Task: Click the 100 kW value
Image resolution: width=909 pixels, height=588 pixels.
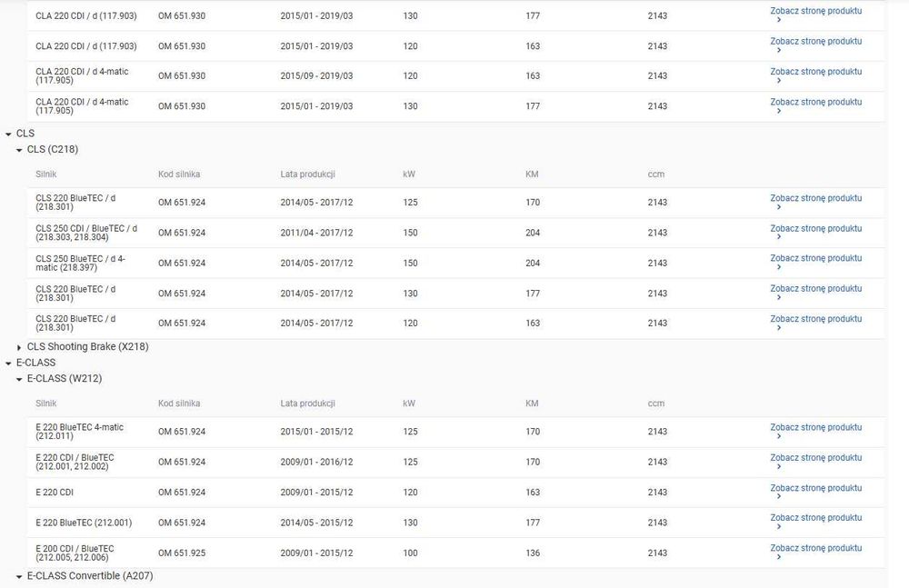Action: click(411, 553)
